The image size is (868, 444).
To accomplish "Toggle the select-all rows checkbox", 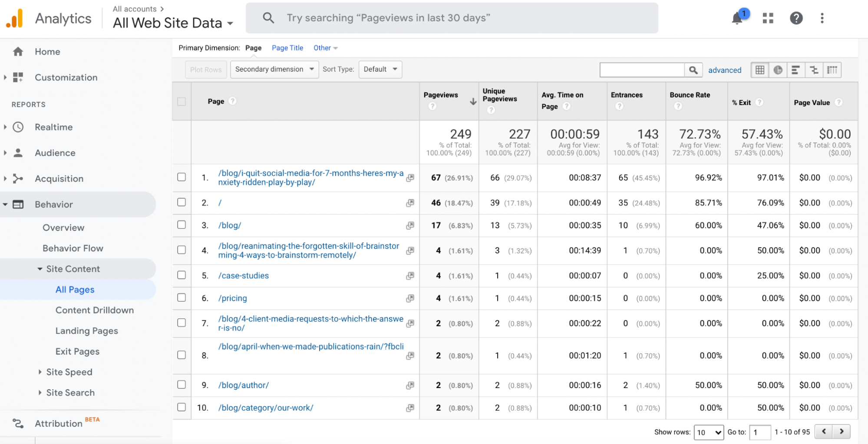I will [x=182, y=102].
